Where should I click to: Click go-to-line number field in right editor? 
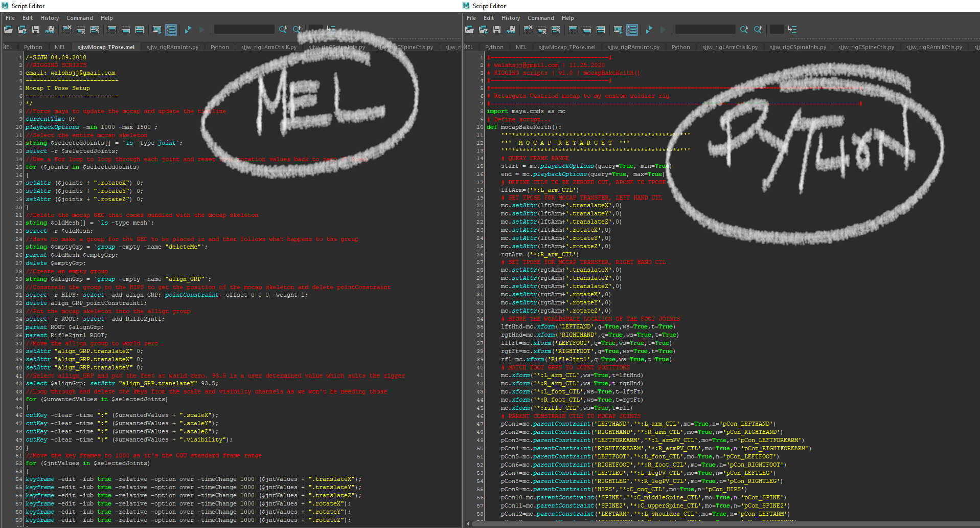(777, 30)
